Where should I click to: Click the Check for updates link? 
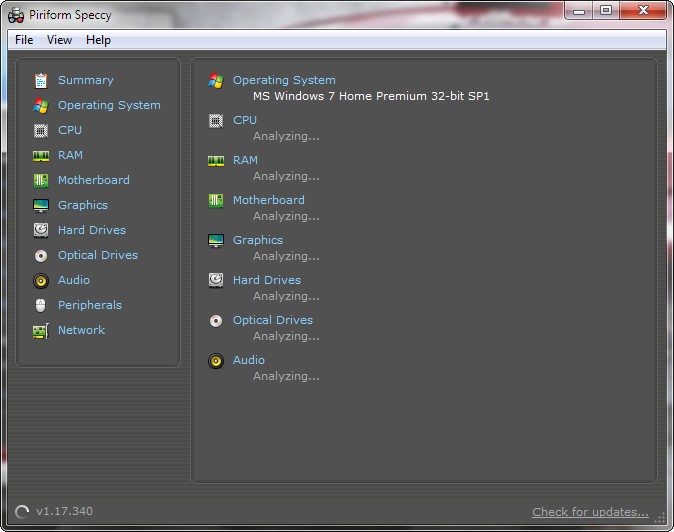[x=590, y=512]
